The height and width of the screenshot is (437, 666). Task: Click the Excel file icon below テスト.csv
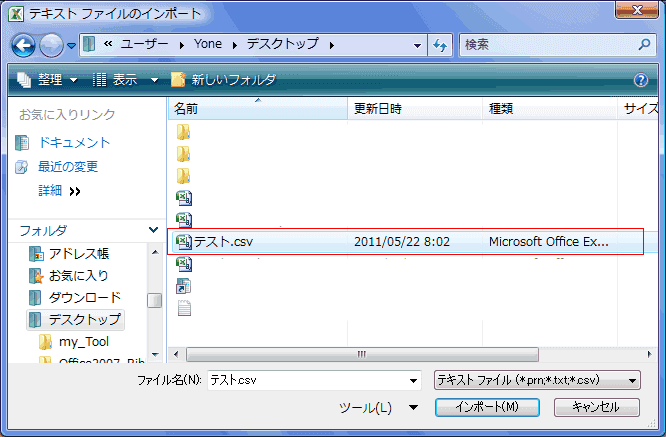(x=184, y=264)
